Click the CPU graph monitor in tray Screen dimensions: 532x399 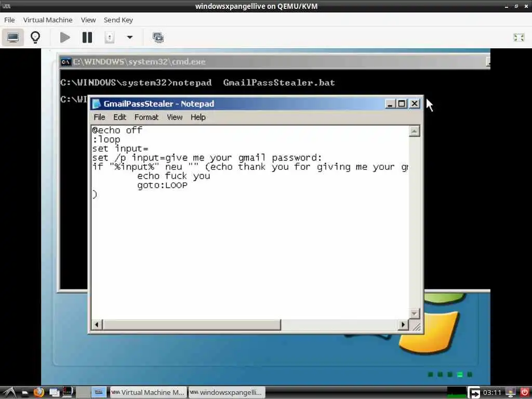pos(456,393)
